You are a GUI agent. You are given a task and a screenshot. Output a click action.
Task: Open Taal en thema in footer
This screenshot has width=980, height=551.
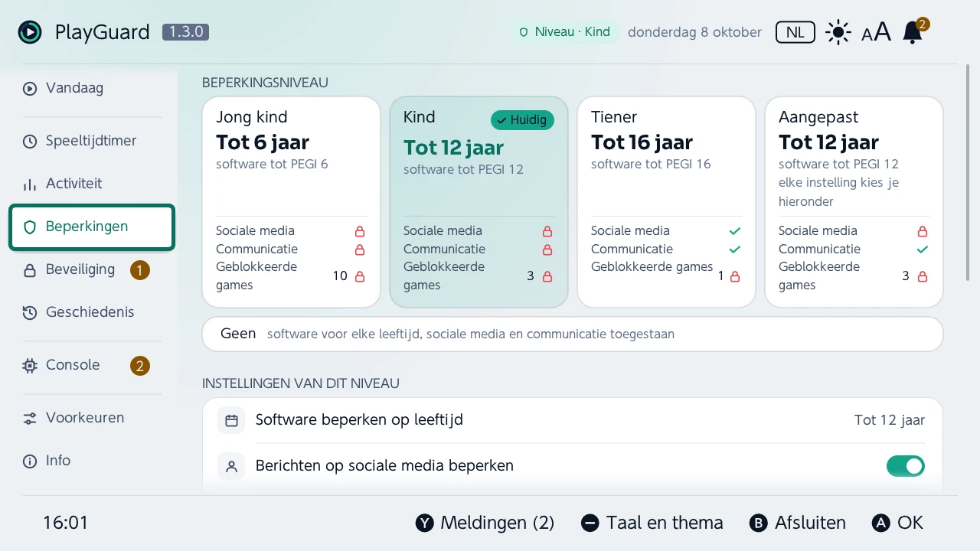652,523
